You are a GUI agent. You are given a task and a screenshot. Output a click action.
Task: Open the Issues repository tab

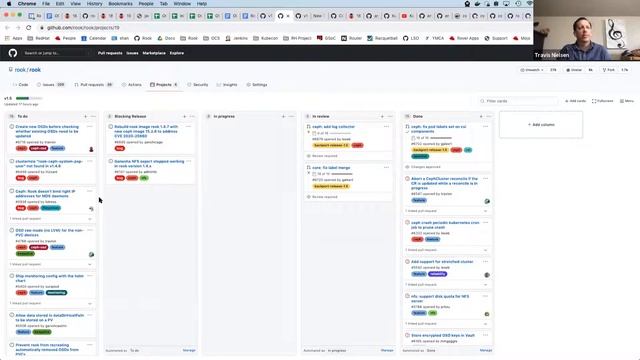tap(51, 85)
